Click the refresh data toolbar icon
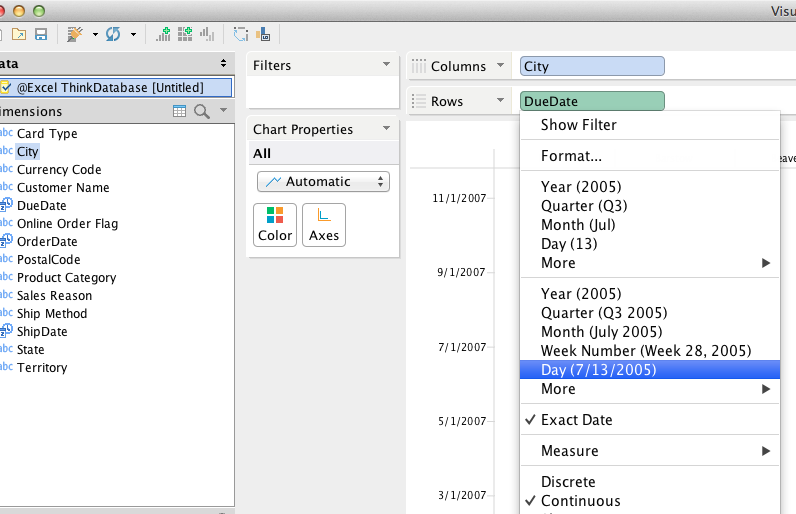 112,34
